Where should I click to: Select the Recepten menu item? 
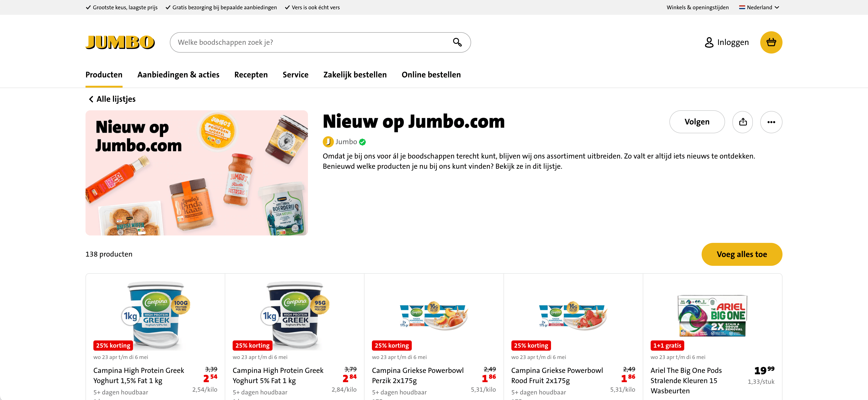tap(251, 75)
